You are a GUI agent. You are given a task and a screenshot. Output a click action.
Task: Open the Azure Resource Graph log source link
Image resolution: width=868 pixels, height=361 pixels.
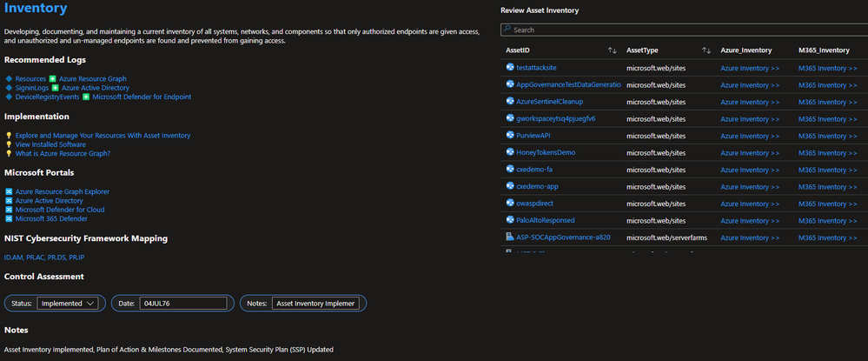tap(92, 79)
